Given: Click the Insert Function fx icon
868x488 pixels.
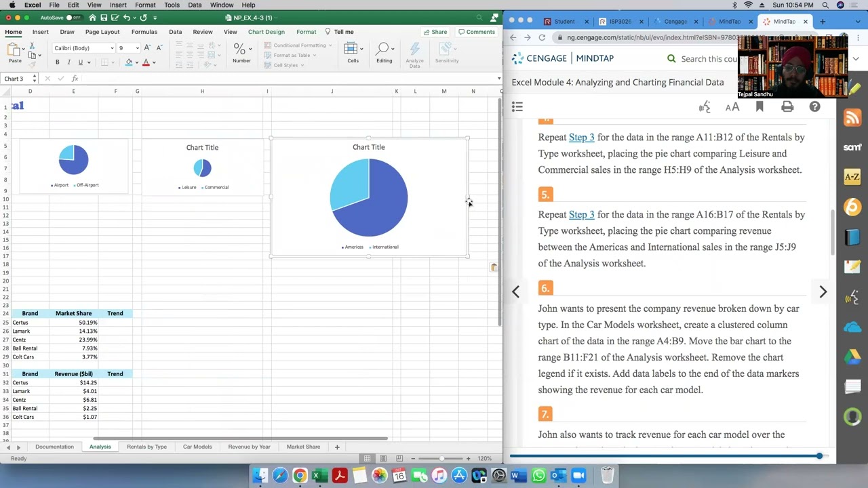Looking at the screenshot, I should pyautogui.click(x=75, y=79).
